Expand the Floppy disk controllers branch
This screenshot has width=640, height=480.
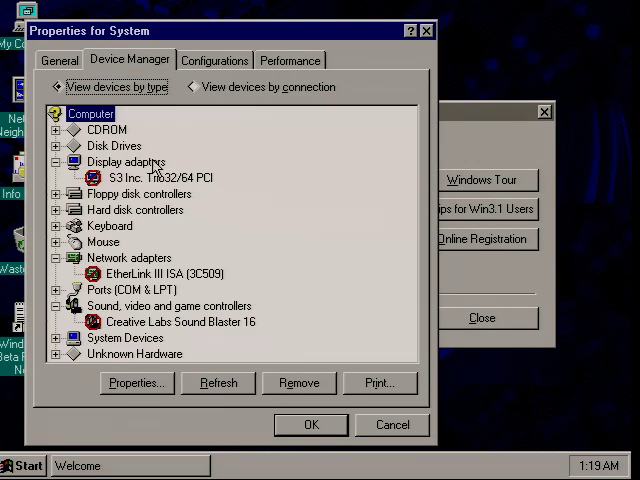(x=56, y=194)
